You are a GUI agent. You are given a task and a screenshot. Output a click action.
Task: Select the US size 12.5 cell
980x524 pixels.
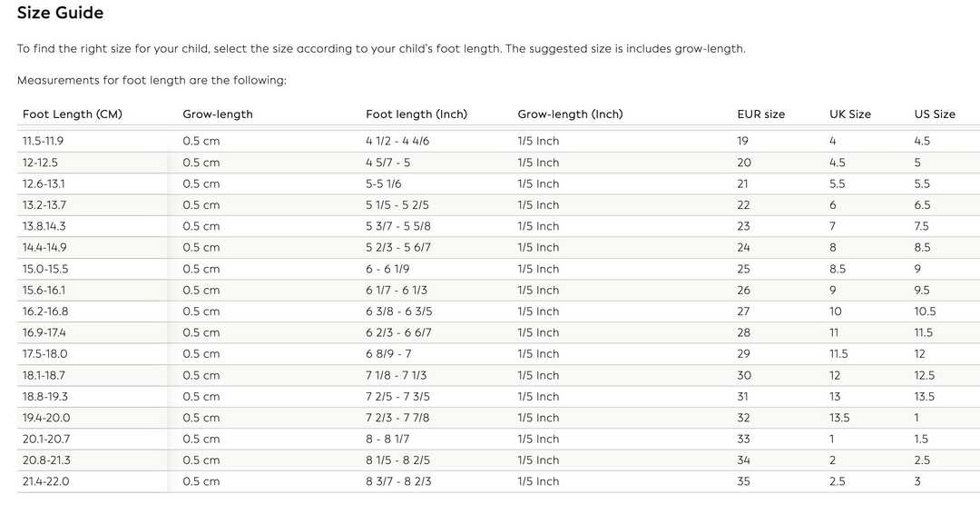[925, 376]
